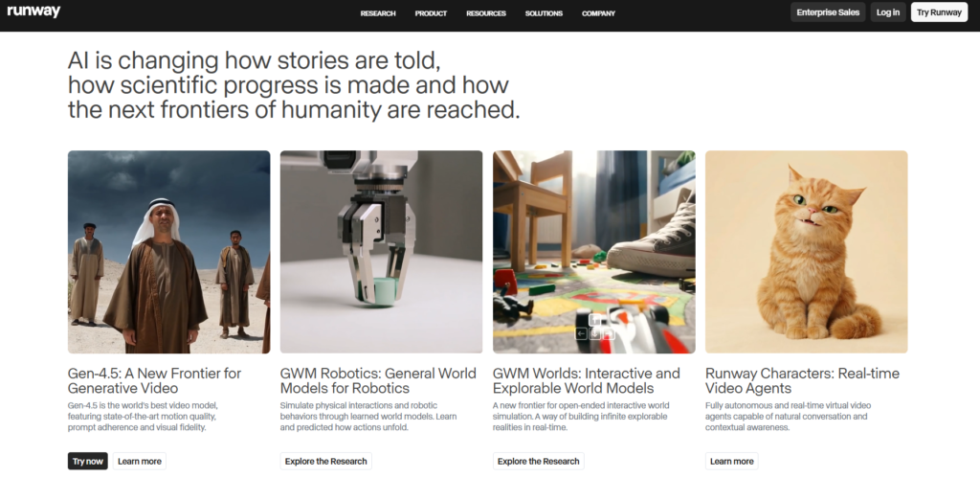Open the Product menu
This screenshot has height=478, width=980.
coord(431,13)
